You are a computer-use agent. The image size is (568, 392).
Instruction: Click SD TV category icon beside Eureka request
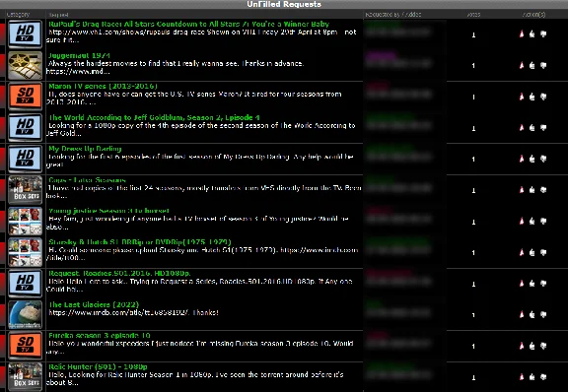(x=25, y=346)
